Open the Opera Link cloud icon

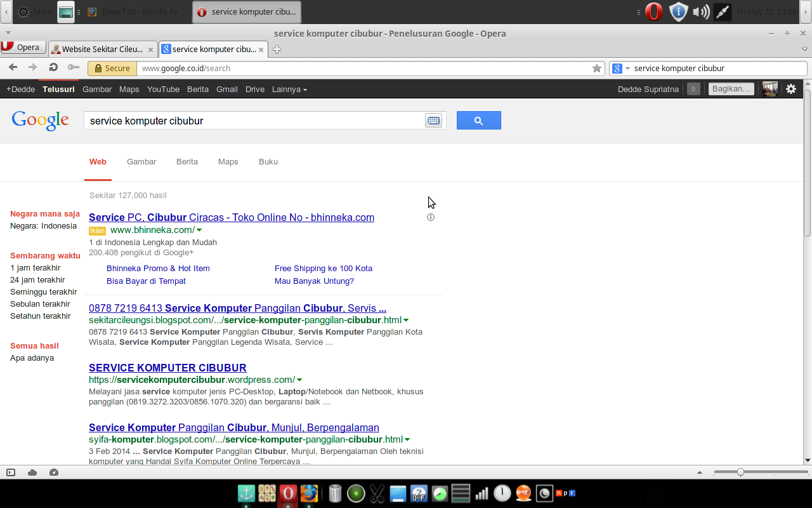(32, 472)
